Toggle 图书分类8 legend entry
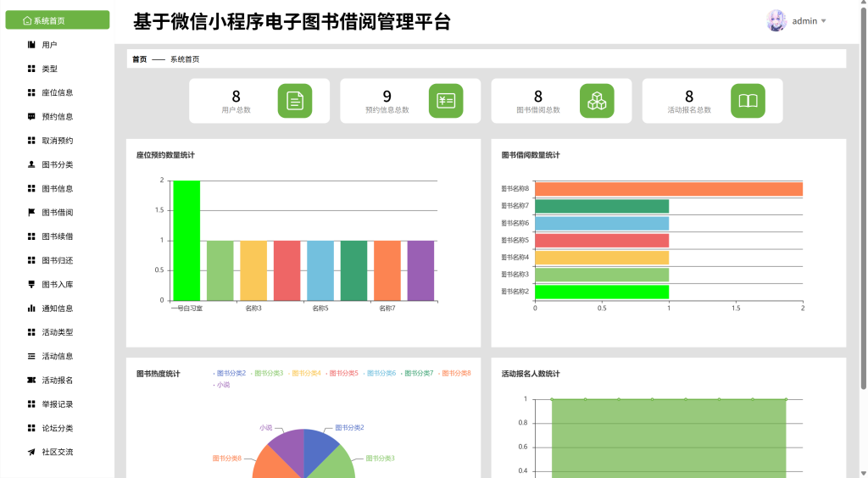This screenshot has width=868, height=478. pos(455,374)
